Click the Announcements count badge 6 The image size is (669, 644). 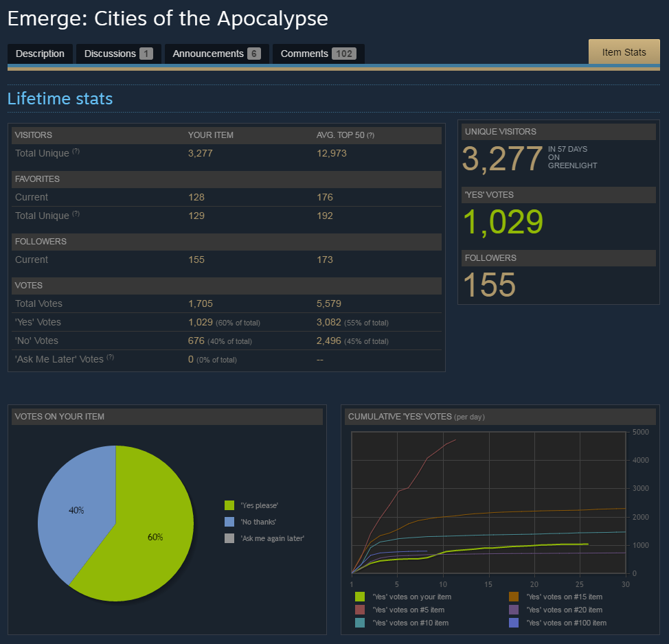tap(254, 54)
